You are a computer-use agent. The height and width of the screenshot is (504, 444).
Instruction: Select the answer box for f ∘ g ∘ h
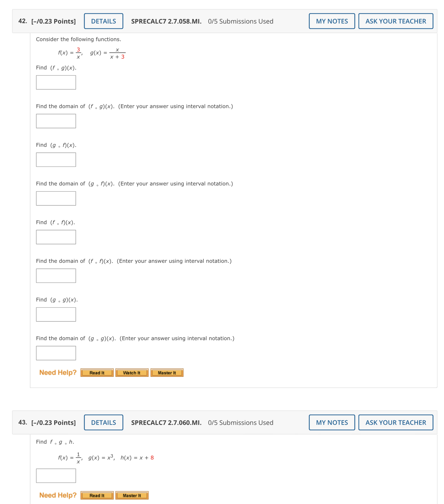(56, 476)
